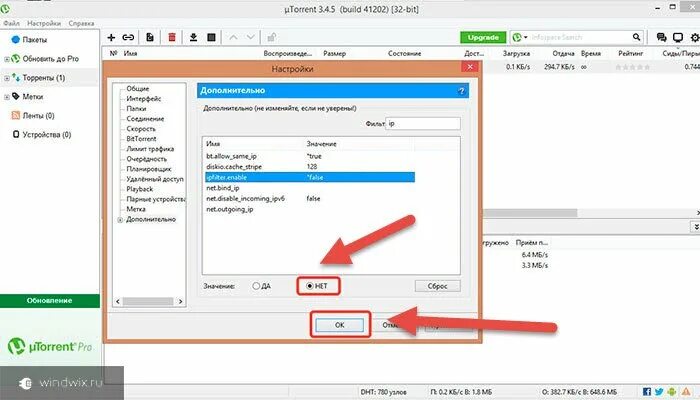This screenshot has height=400, width=700.
Task: Open the Справка menu
Action: click(x=81, y=23)
